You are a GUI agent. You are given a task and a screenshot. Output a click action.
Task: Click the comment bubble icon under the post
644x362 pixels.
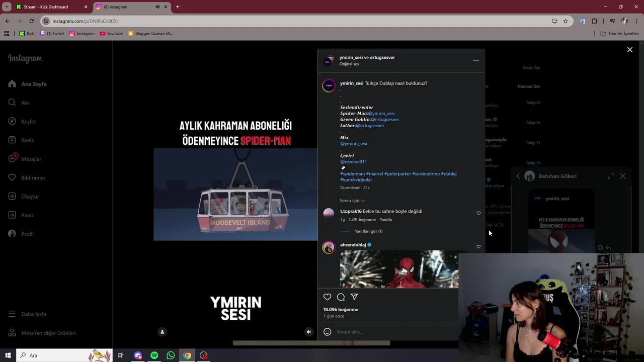pyautogui.click(x=341, y=297)
